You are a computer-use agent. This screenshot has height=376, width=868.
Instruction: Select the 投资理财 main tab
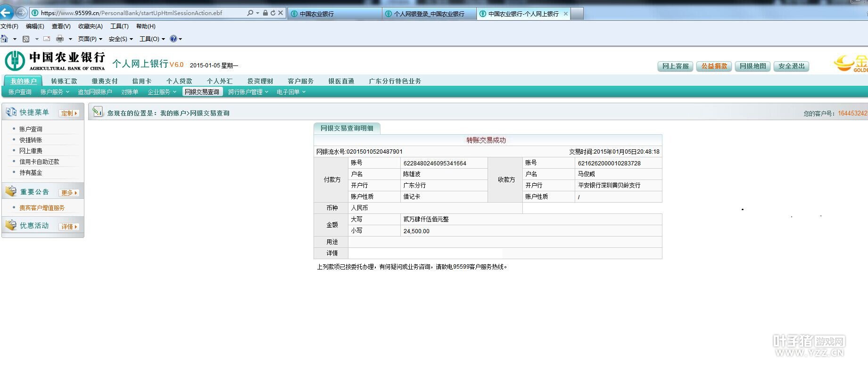[x=260, y=81]
